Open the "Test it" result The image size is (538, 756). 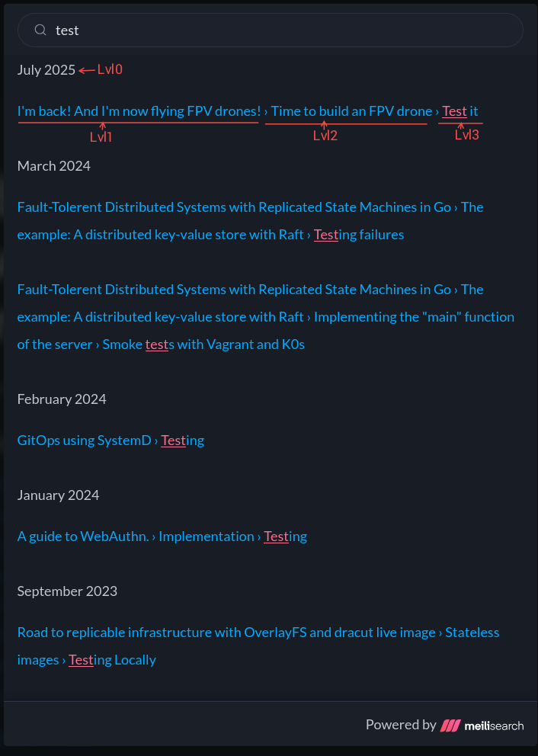coord(460,111)
